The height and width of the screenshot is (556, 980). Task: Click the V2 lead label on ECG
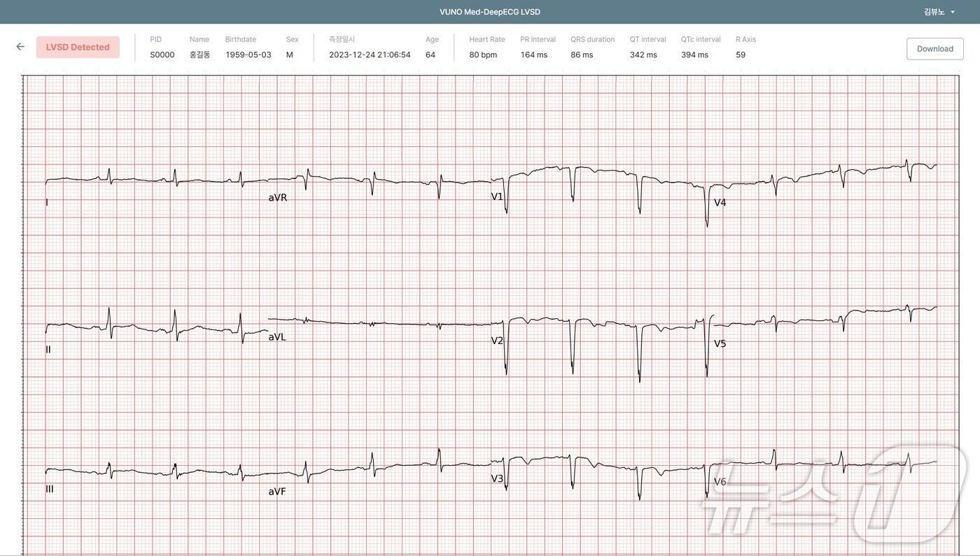497,341
